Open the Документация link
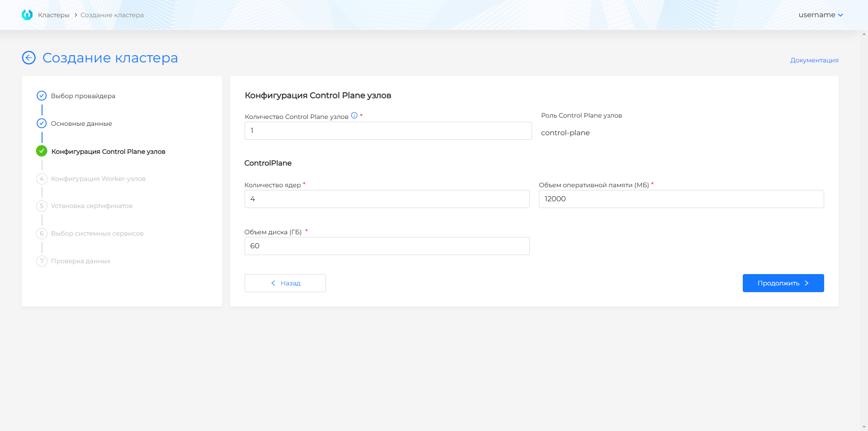This screenshot has width=868, height=431. 814,60
